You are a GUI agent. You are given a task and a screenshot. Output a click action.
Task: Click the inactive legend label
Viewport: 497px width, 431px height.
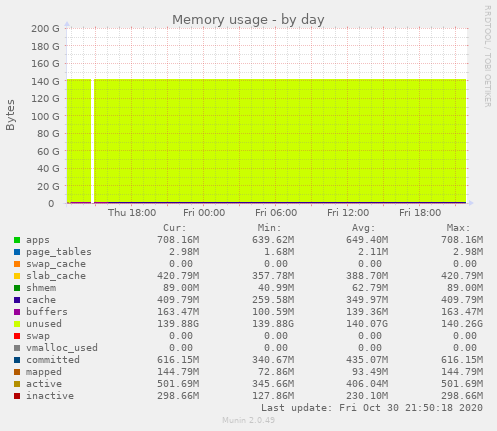tap(50, 396)
